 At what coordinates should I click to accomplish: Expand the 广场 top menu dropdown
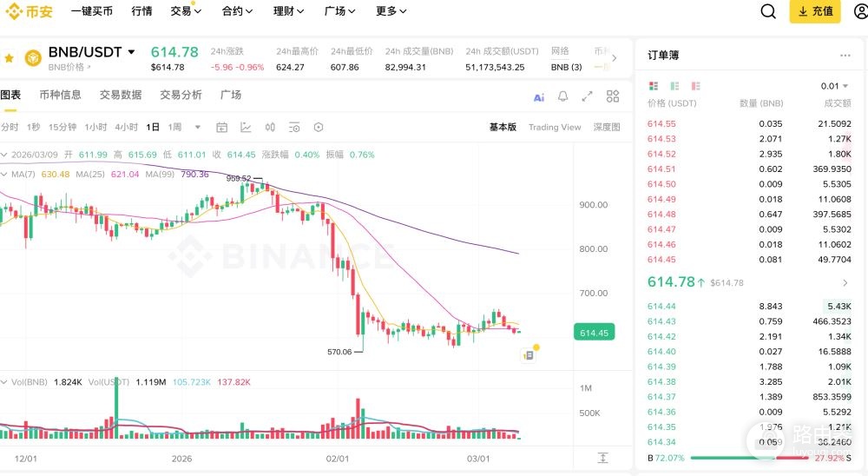coord(340,11)
